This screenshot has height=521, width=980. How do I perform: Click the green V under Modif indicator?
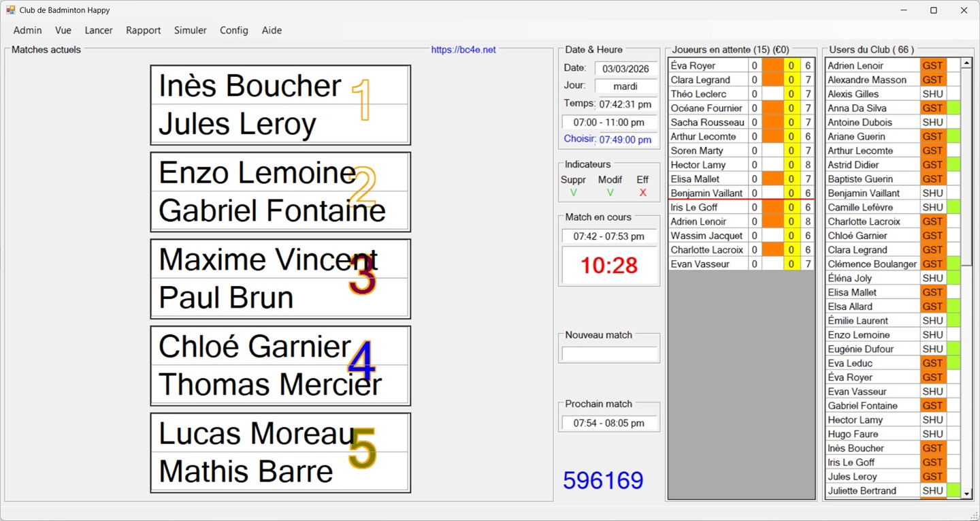pos(610,192)
